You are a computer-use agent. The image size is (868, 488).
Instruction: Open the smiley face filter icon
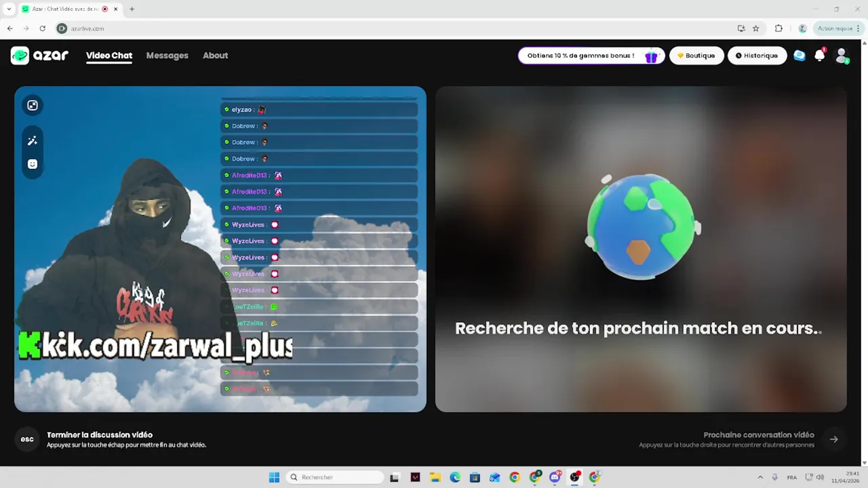32,164
